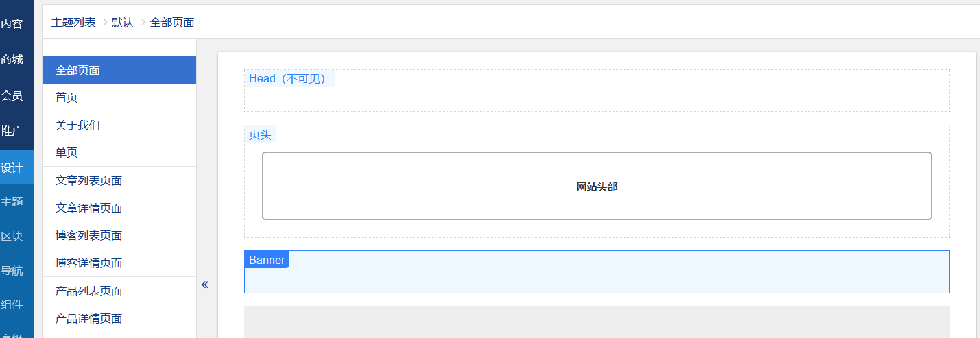Image resolution: width=980 pixels, height=338 pixels.
Task: Open 关于我们 page layout
Action: point(77,125)
